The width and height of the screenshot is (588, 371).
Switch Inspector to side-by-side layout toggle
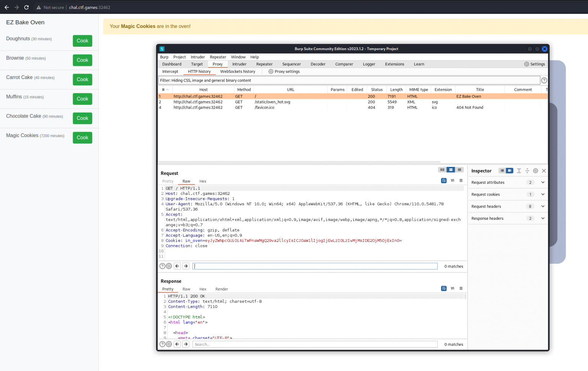[x=509, y=171]
